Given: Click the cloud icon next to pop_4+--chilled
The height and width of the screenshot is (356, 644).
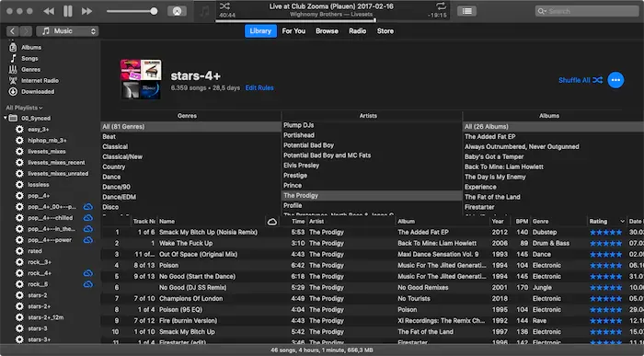Looking at the screenshot, I should [x=88, y=218].
